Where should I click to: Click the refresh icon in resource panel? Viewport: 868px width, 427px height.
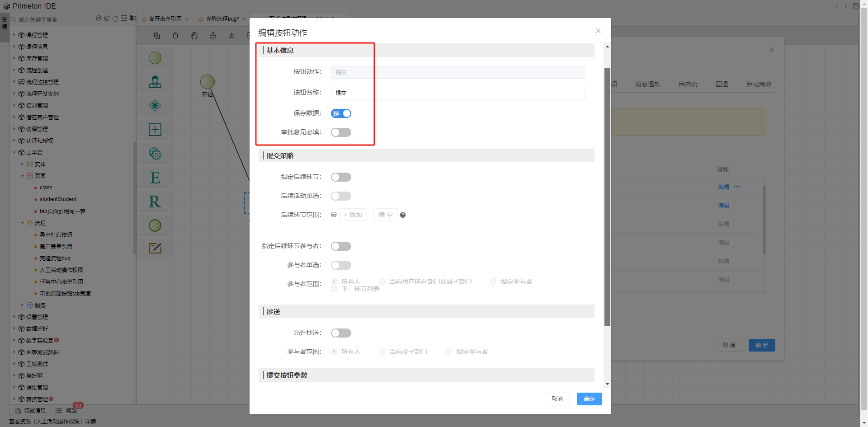click(x=115, y=19)
